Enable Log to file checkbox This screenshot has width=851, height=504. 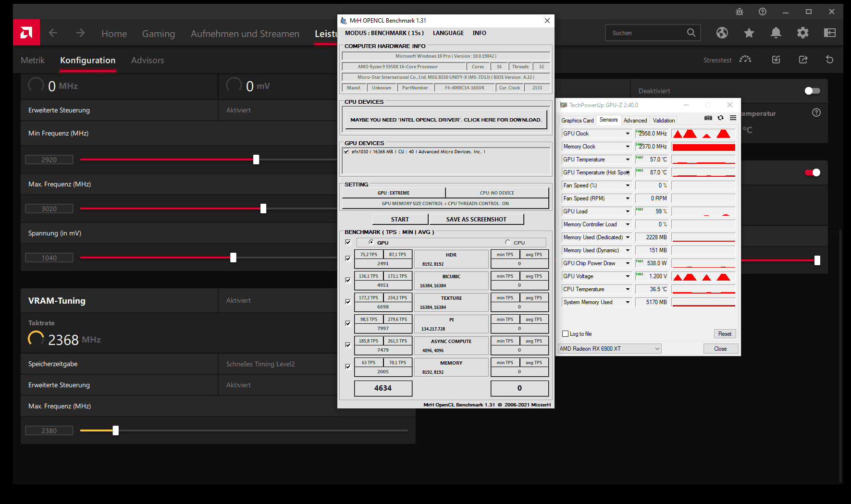click(566, 334)
